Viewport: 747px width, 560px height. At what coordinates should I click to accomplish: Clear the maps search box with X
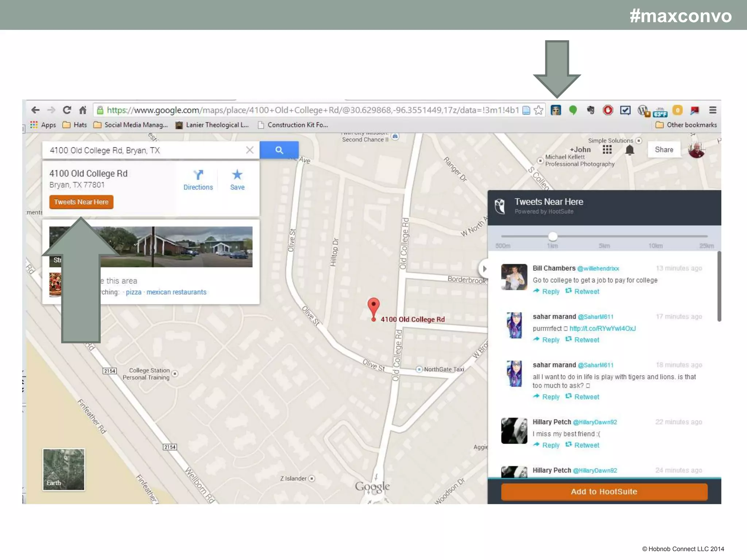click(x=249, y=150)
